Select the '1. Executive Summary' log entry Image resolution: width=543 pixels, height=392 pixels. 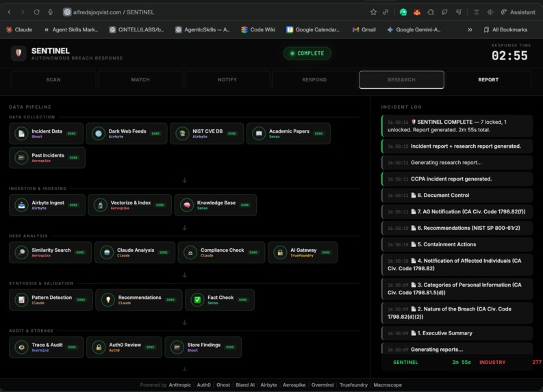click(457, 333)
